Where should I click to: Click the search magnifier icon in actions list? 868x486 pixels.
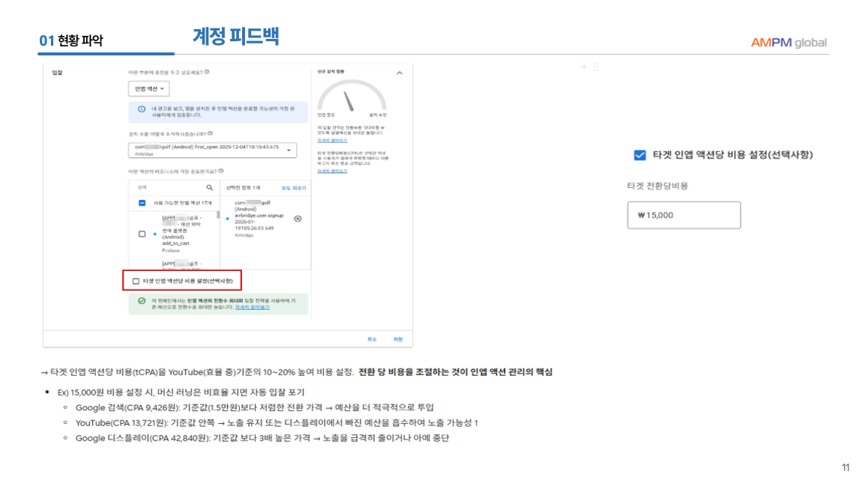point(210,188)
